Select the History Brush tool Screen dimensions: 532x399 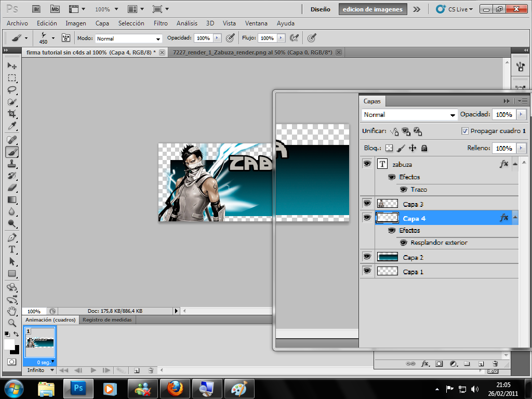pyautogui.click(x=12, y=176)
